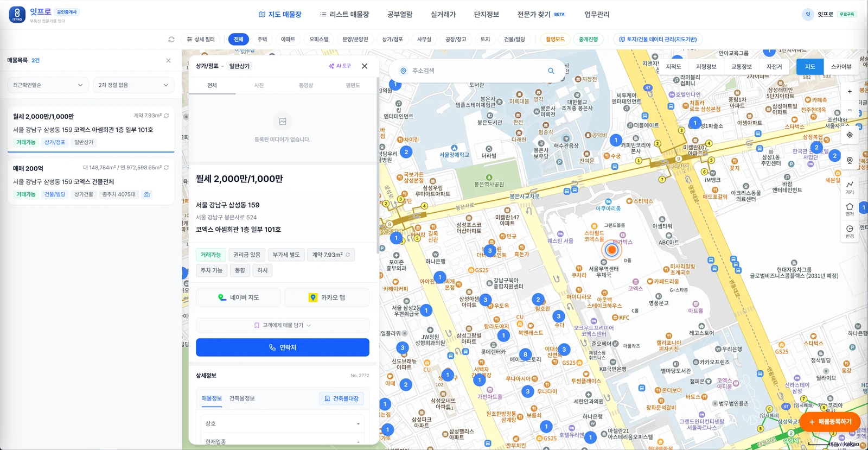Toggle 지적도 map overlay
Image resolution: width=868 pixels, height=450 pixels.
pos(673,67)
